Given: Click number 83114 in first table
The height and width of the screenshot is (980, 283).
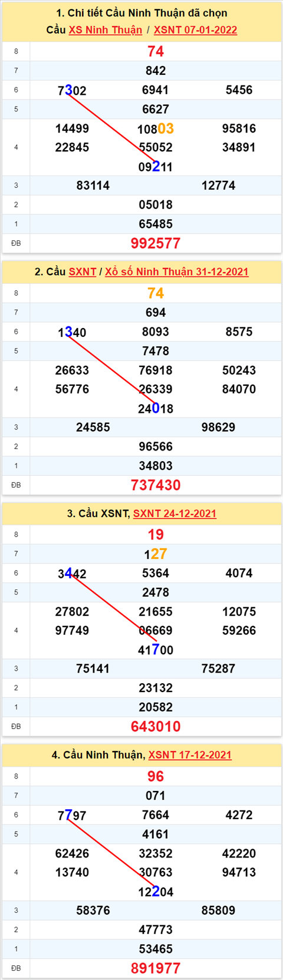Looking at the screenshot, I should (93, 186).
